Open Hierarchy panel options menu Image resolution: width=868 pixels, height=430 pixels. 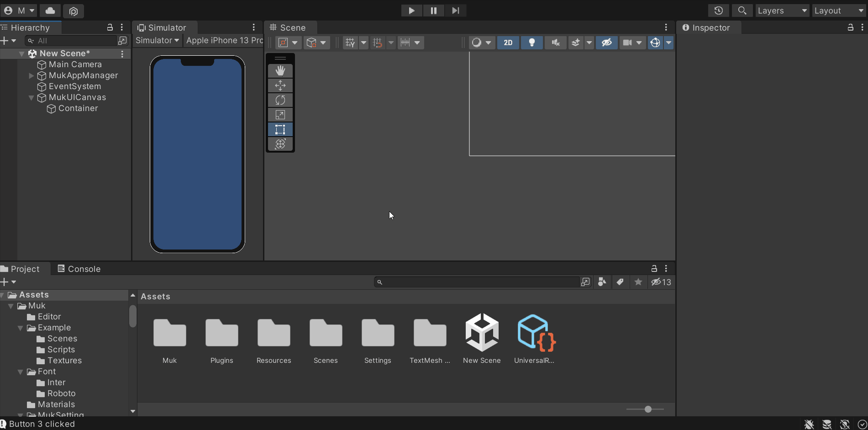[x=122, y=27]
